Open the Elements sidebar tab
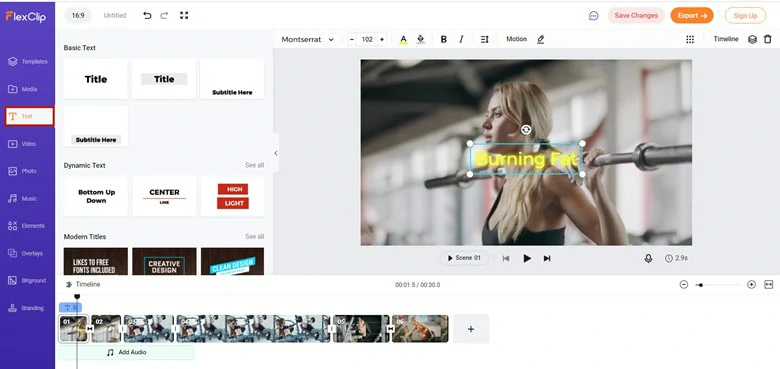This screenshot has width=780, height=369. point(27,226)
